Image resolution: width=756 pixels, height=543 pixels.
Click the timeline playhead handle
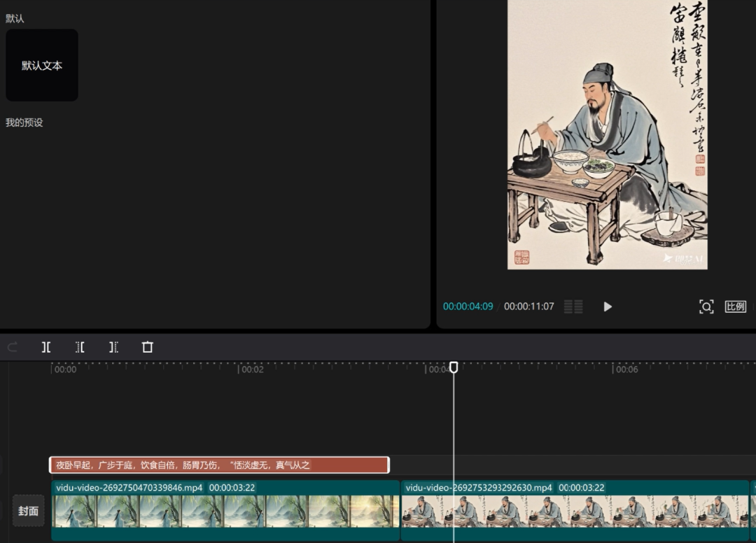454,367
